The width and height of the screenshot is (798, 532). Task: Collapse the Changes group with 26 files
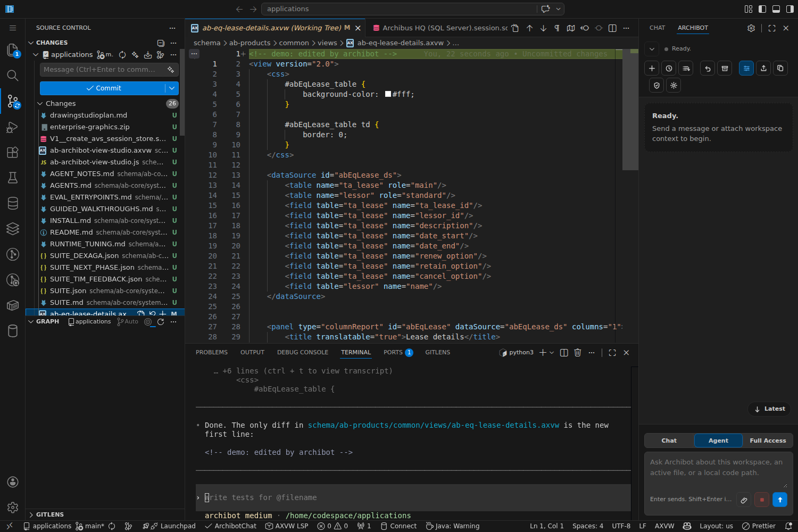tap(40, 104)
